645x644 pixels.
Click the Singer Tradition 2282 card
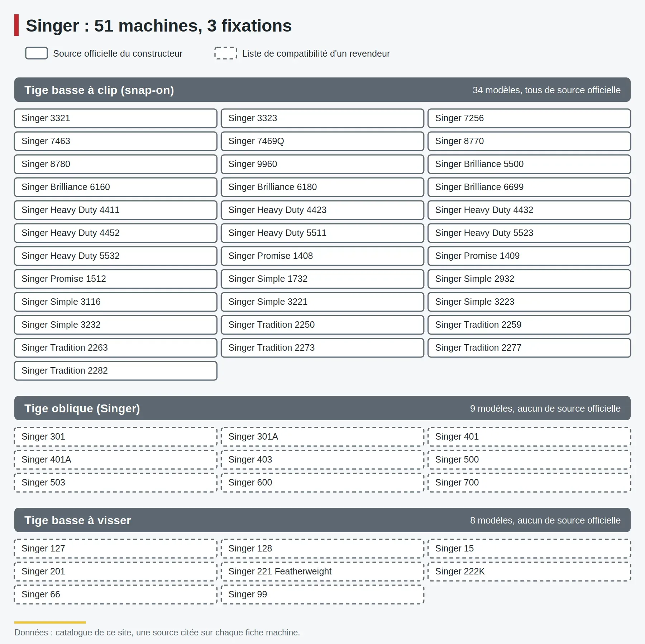[116, 371]
